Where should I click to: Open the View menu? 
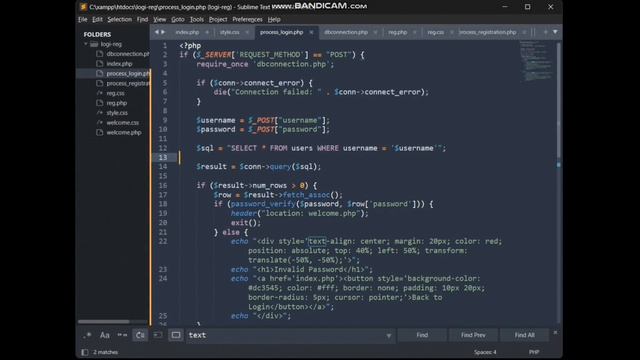click(160, 19)
